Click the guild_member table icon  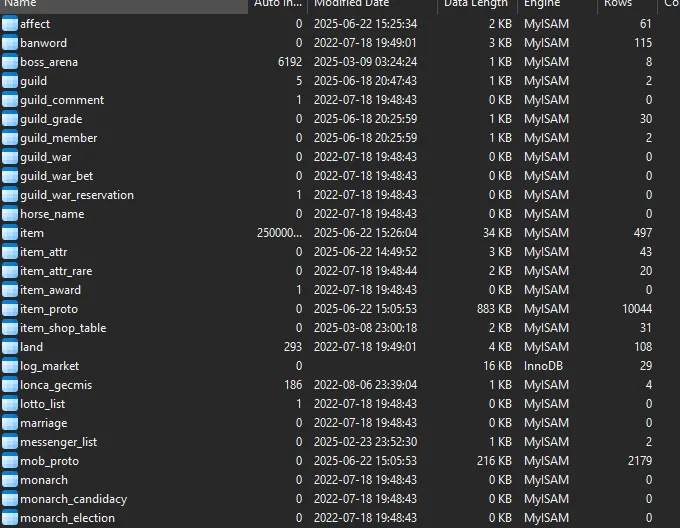point(10,138)
